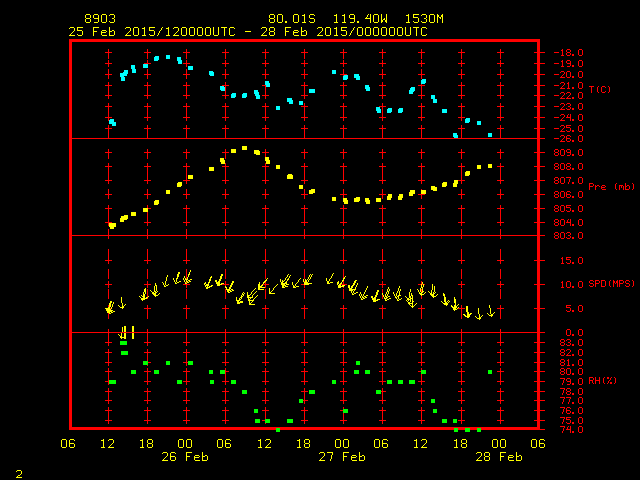Click the -19.0 temperature tick value

568,64
